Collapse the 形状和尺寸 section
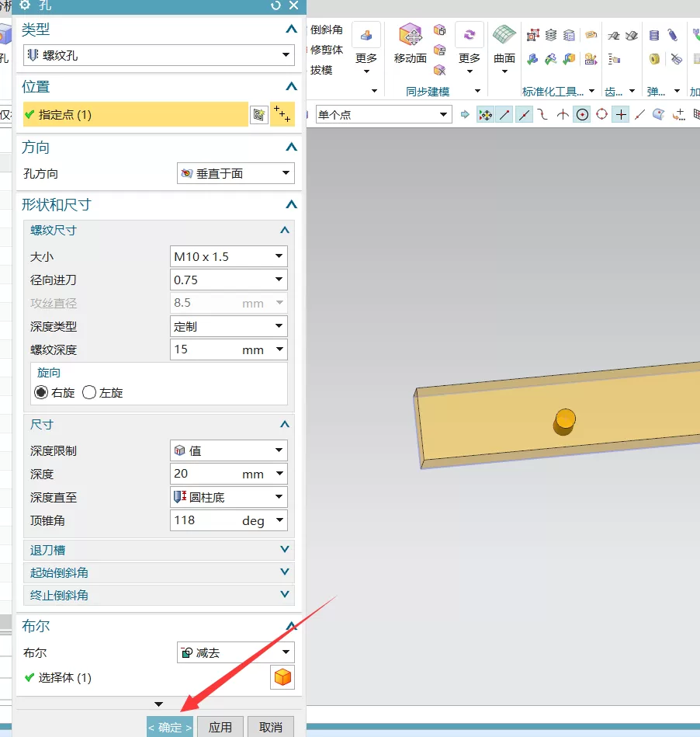The image size is (700, 737). 291,204
